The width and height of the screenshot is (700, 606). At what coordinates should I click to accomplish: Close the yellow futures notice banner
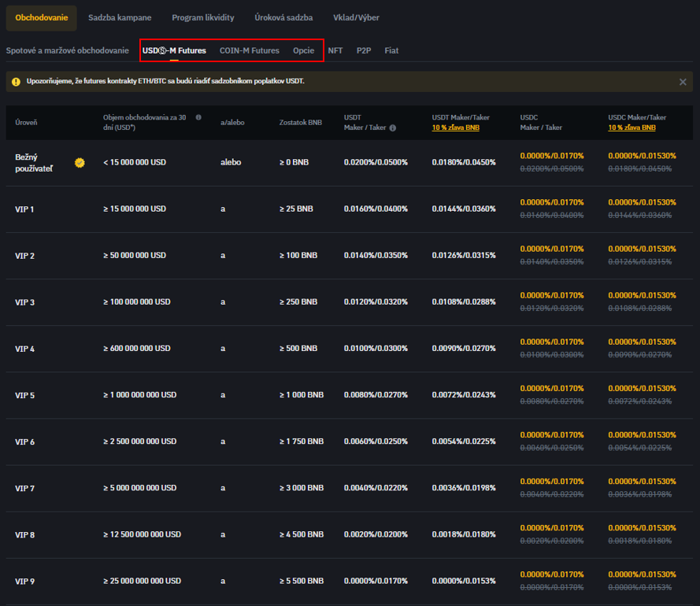pyautogui.click(x=683, y=82)
